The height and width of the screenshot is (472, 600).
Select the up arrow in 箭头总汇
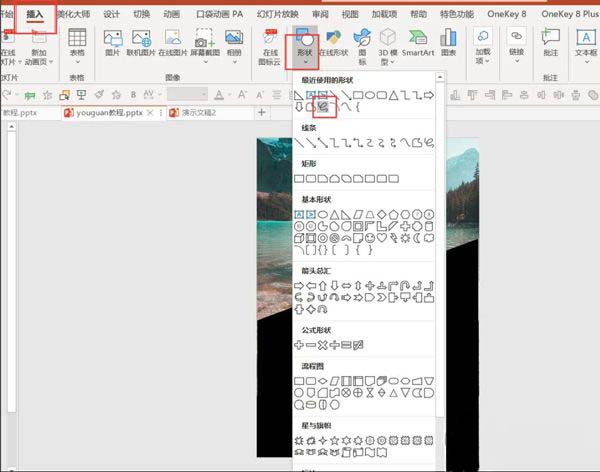pyautogui.click(x=323, y=286)
